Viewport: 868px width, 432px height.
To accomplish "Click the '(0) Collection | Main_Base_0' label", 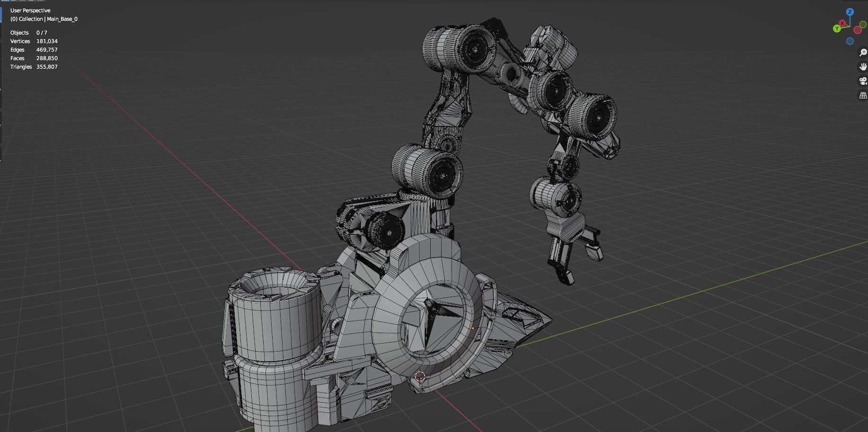I will pyautogui.click(x=44, y=19).
